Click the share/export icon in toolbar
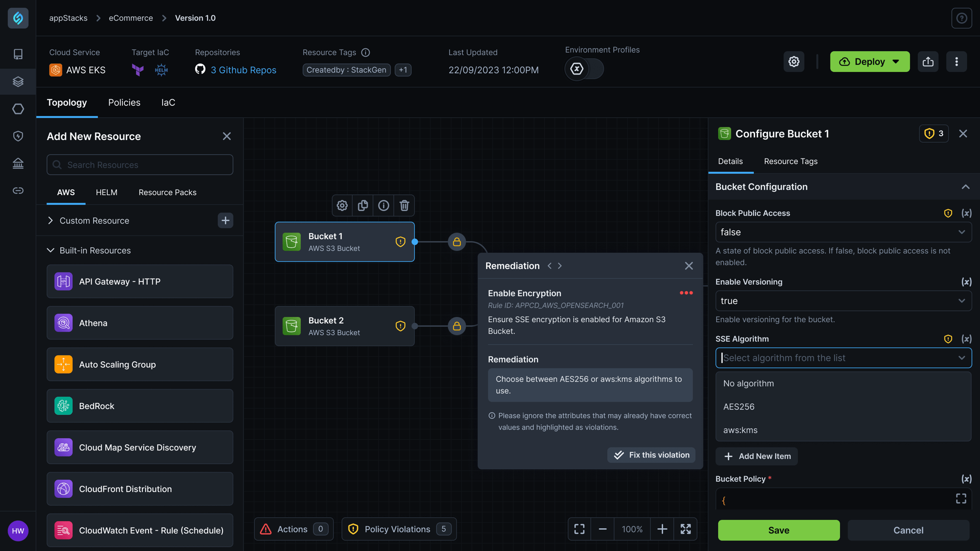 929,61
